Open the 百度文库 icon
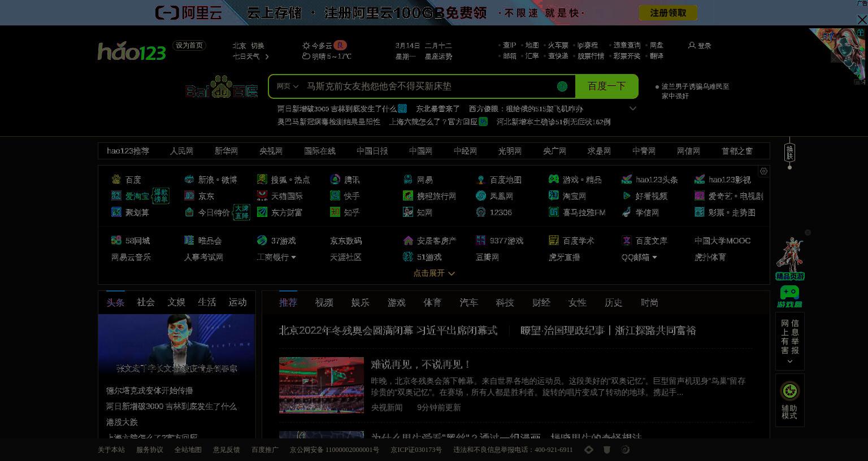Viewport: 868px width, 461px height. coord(626,241)
